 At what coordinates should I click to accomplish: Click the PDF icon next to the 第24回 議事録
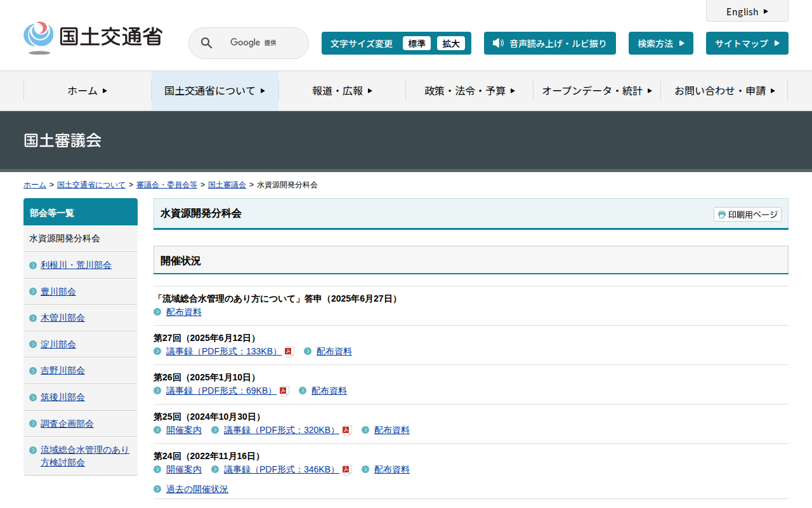pyautogui.click(x=346, y=470)
